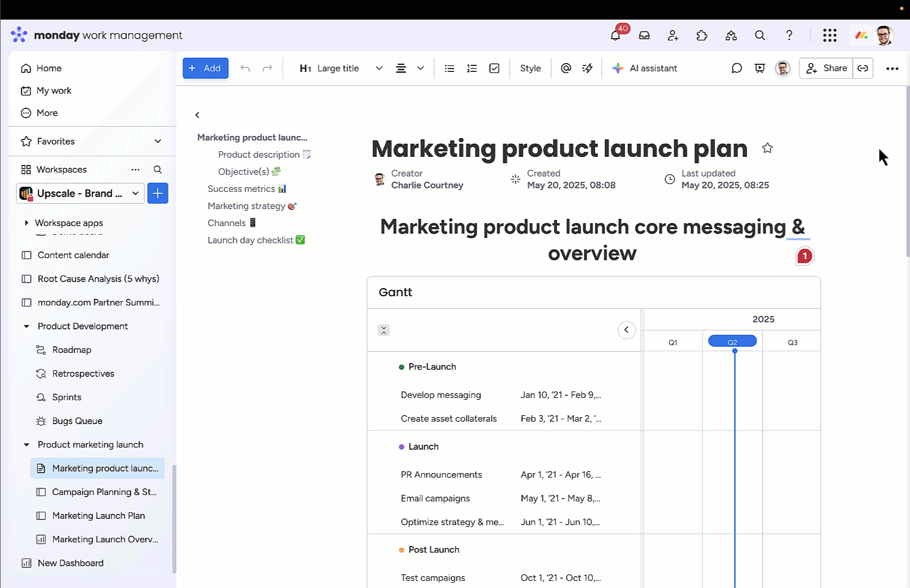Open the alignment dropdown arrow
Screen dimensions: 910x588
(x=420, y=68)
